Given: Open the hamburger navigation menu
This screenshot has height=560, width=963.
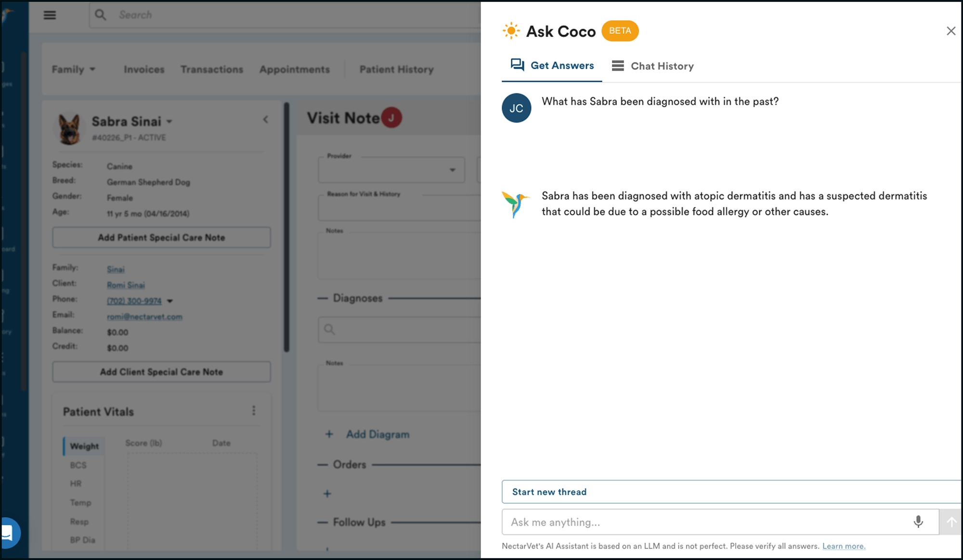Looking at the screenshot, I should tap(50, 15).
